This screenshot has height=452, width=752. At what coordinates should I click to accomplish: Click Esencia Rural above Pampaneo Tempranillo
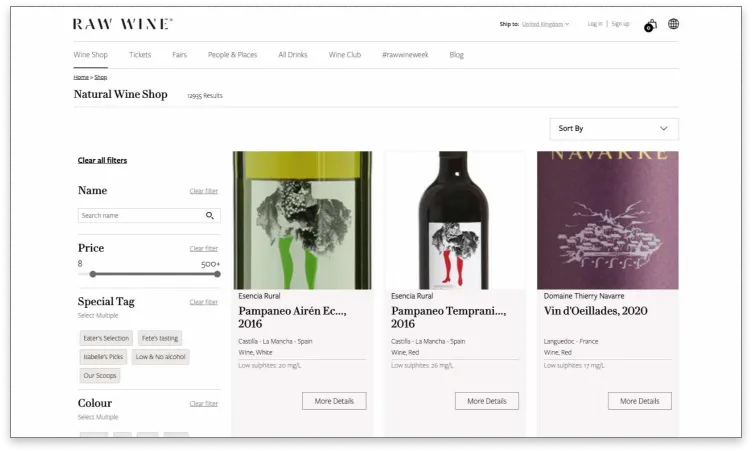point(412,297)
